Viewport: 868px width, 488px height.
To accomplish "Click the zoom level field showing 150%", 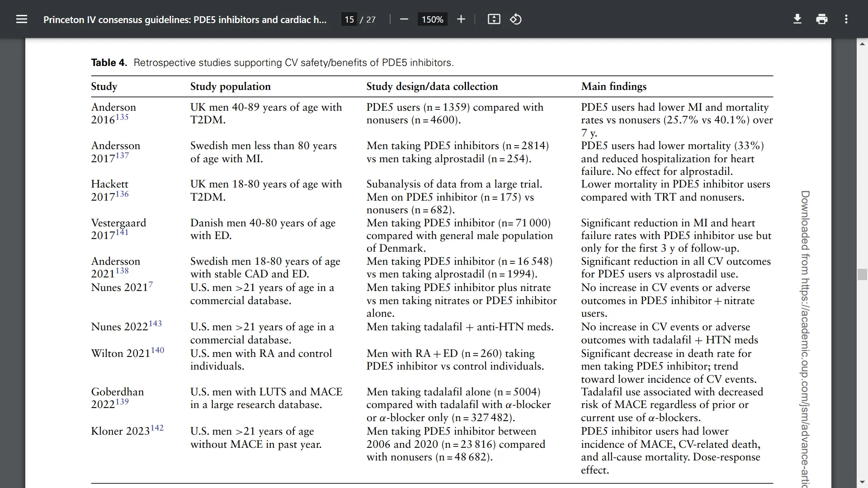I will coord(433,19).
